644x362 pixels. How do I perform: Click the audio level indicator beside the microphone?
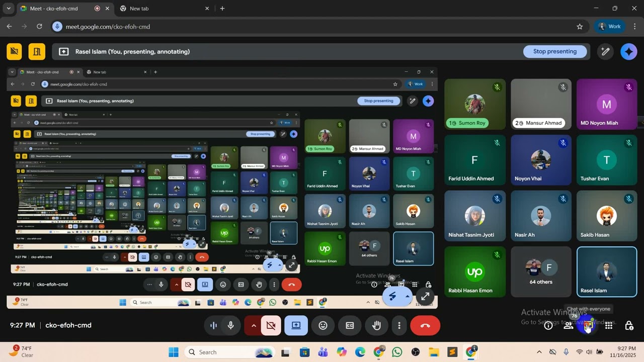213,325
